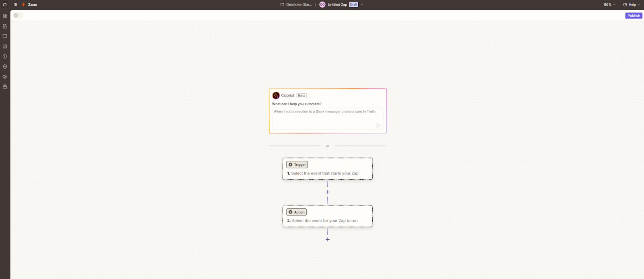Viewport: 644px width, 279px height.
Task: Open the gear settings sidebar icon
Action: point(5,76)
